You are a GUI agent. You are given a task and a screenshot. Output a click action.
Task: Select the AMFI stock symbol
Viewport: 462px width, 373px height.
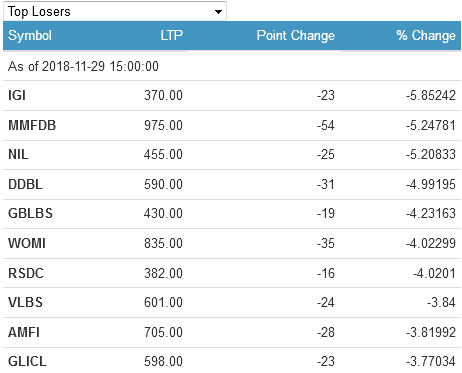(x=24, y=332)
